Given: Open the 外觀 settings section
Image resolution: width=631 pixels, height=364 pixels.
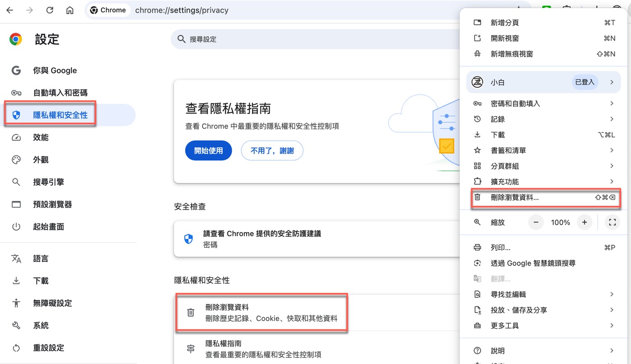Looking at the screenshot, I should point(68,160).
